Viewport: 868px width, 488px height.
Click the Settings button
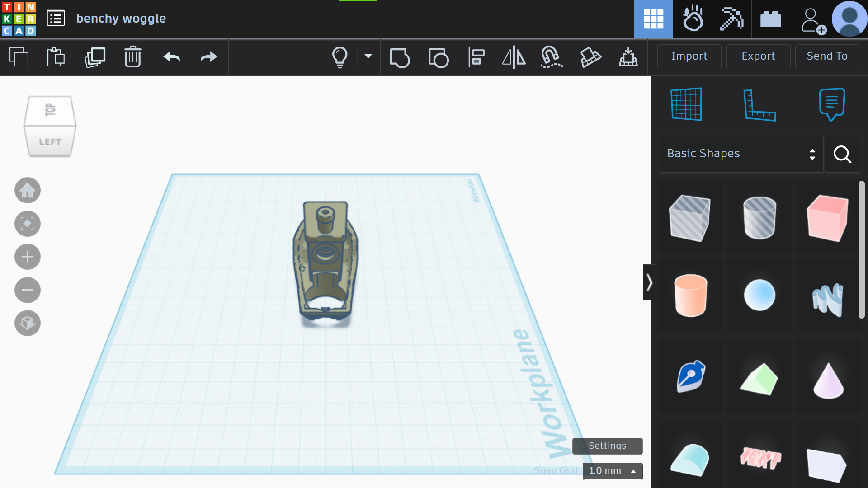click(607, 446)
